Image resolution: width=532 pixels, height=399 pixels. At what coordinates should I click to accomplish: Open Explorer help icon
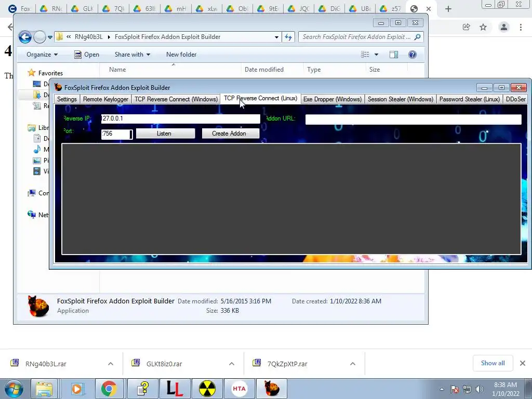pos(412,55)
